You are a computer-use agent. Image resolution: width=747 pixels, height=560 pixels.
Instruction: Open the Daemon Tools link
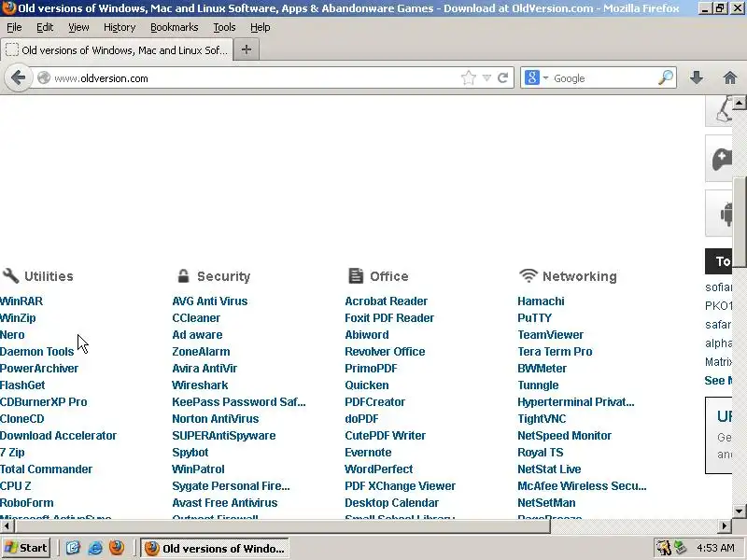(37, 352)
